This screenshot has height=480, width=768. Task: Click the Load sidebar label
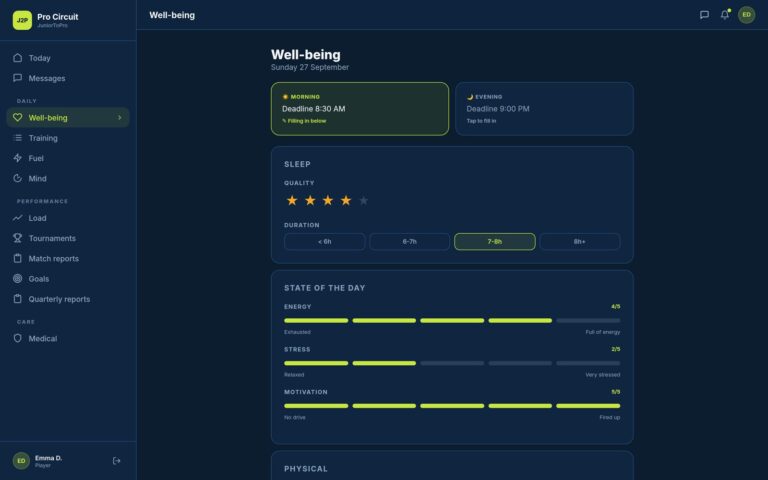tap(37, 218)
